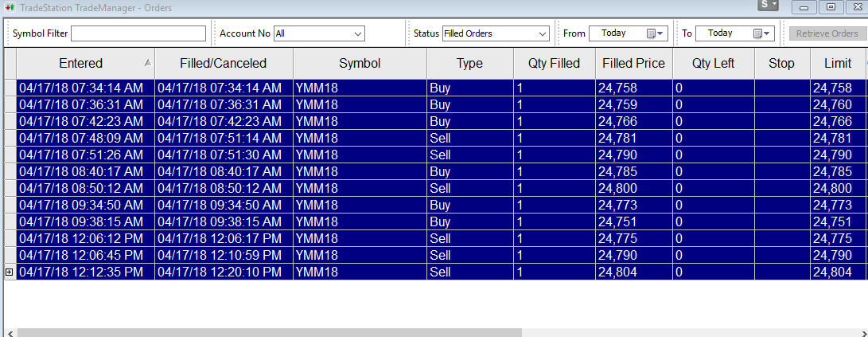868x337 pixels.
Task: Click YMM18 symbol in 09:34:50 AM row
Action: point(317,205)
